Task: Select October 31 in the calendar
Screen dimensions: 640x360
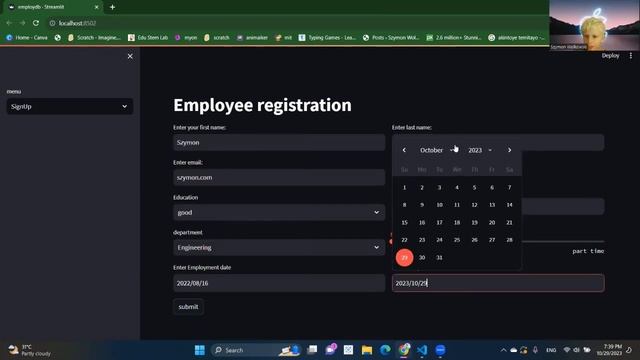Action: (440, 258)
